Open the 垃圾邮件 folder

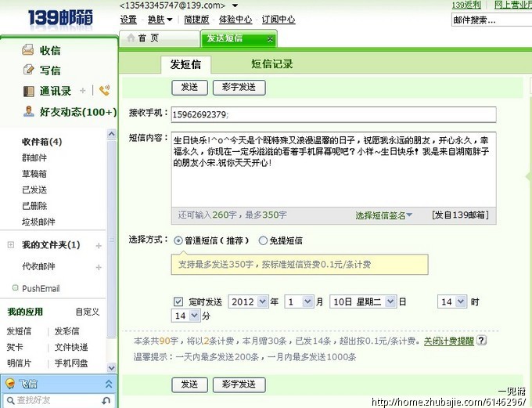click(x=38, y=222)
